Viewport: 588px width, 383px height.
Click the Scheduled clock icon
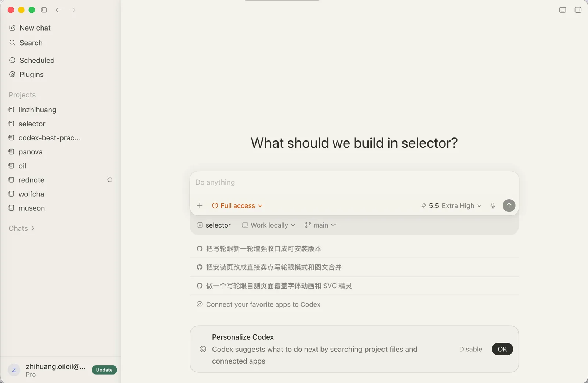12,60
